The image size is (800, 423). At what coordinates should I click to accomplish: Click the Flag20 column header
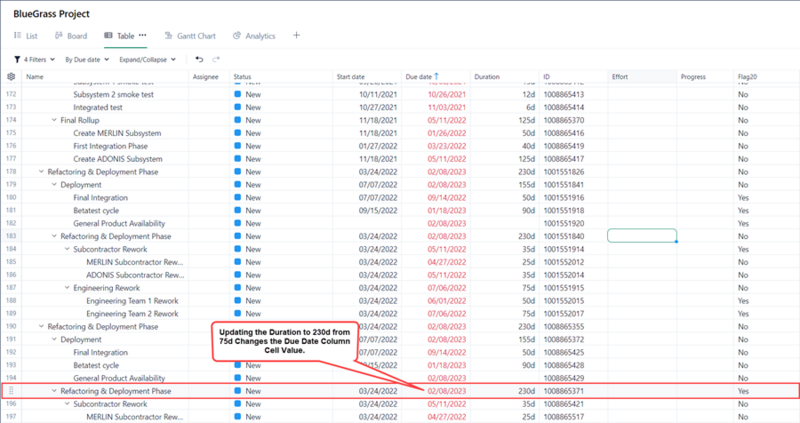pyautogui.click(x=747, y=77)
